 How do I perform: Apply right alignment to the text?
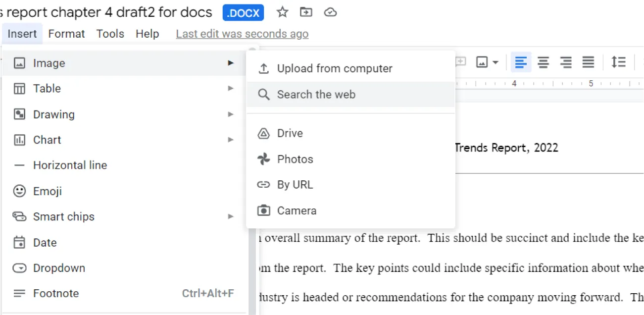pyautogui.click(x=565, y=62)
